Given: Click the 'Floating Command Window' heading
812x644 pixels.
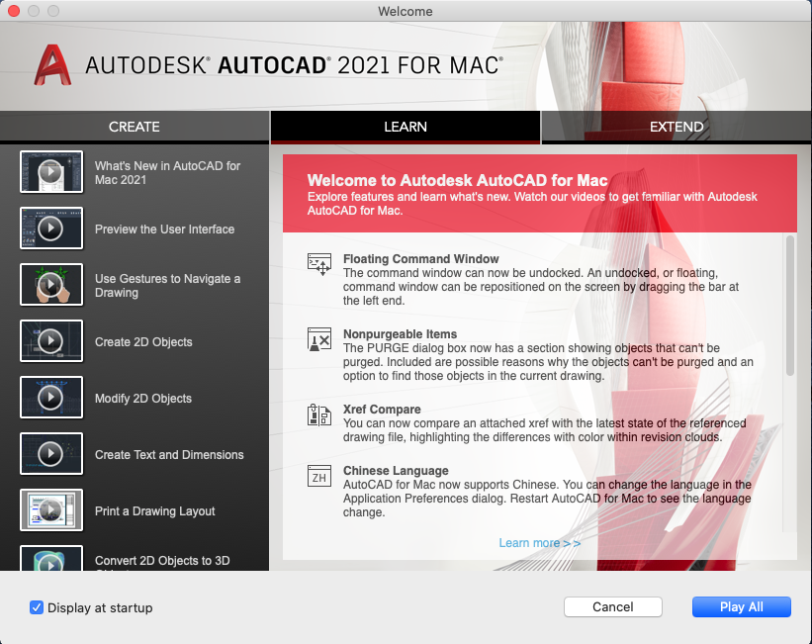Looking at the screenshot, I should (420, 258).
